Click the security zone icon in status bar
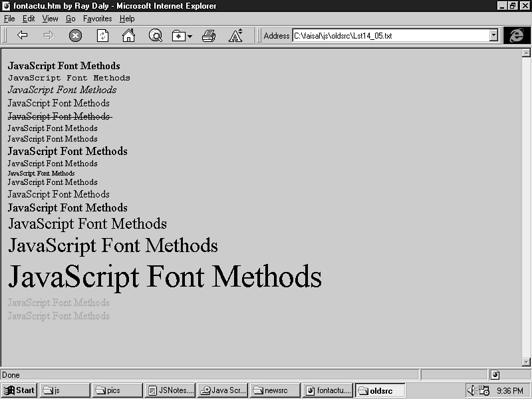The width and height of the screenshot is (532, 399). click(495, 375)
